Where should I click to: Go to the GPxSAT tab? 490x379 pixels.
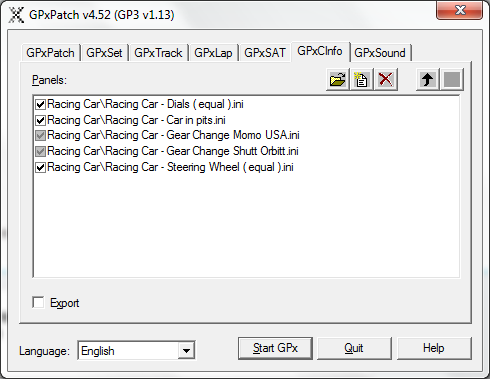[x=265, y=53]
